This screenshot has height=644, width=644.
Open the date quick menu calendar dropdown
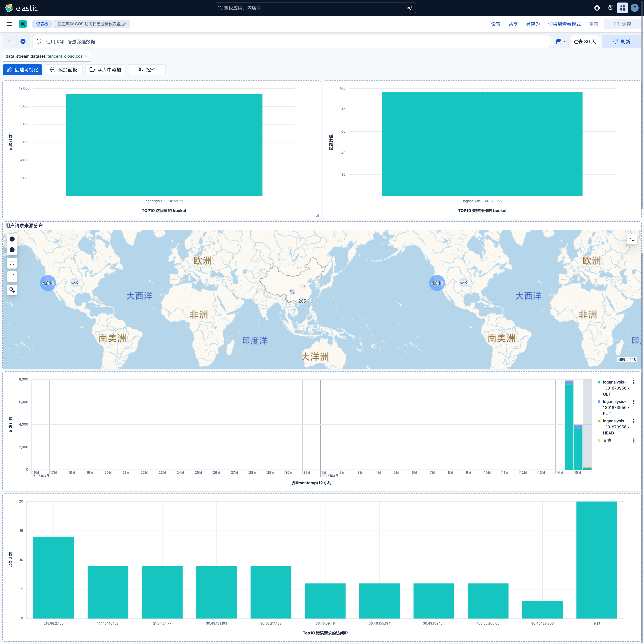562,42
